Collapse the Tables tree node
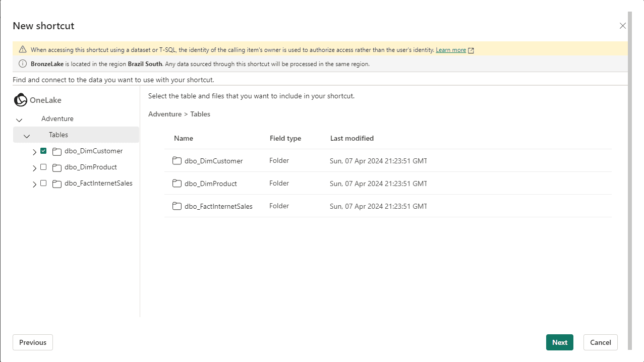 (27, 136)
